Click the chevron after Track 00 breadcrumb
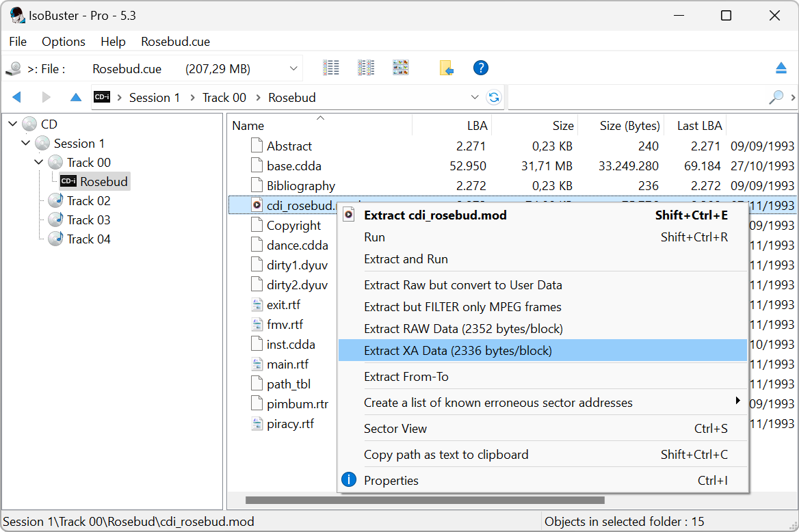 259,97
